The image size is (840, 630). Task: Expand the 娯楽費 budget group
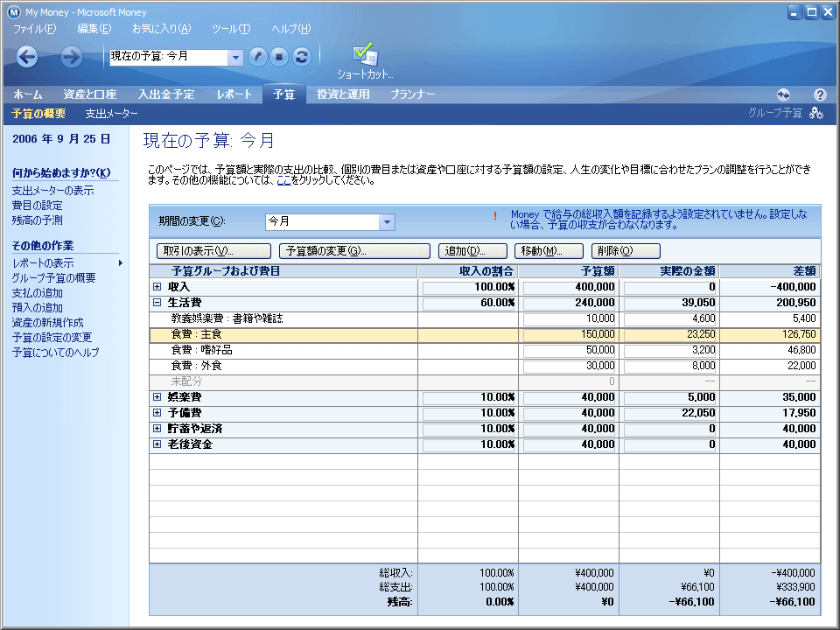[x=157, y=397]
